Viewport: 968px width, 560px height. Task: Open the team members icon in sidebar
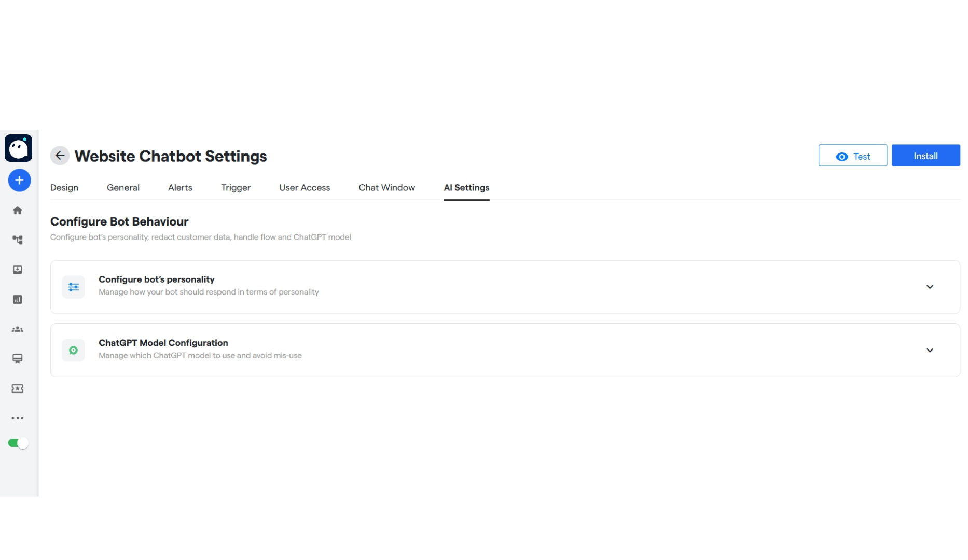pyautogui.click(x=18, y=329)
